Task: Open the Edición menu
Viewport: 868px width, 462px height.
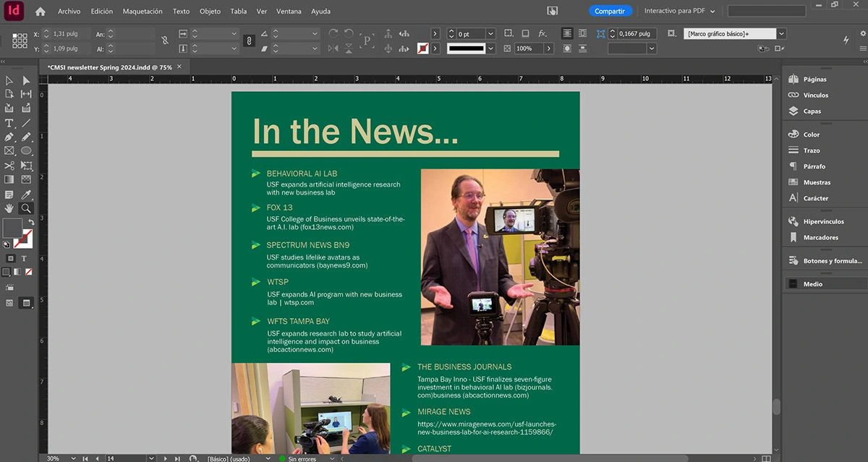Action: point(102,12)
